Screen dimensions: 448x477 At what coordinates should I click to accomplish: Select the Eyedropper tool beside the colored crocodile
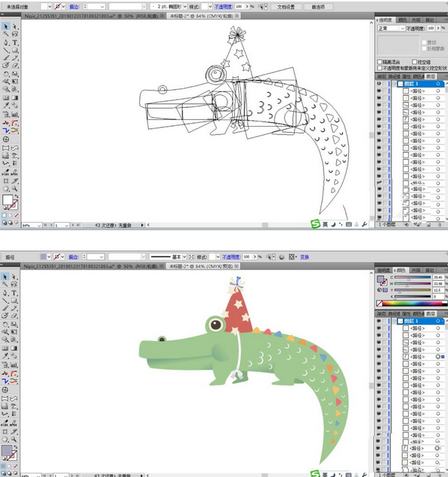click(6, 355)
